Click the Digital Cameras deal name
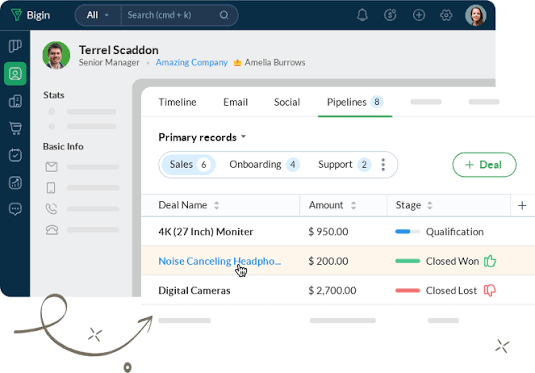This screenshot has height=373, width=535. pyautogui.click(x=194, y=290)
